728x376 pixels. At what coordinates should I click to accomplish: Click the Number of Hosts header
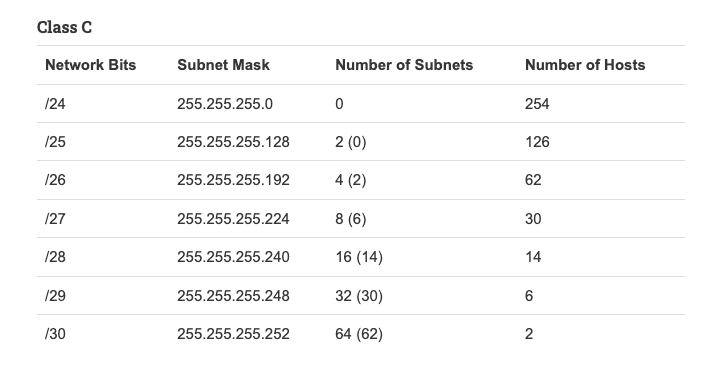pos(585,65)
